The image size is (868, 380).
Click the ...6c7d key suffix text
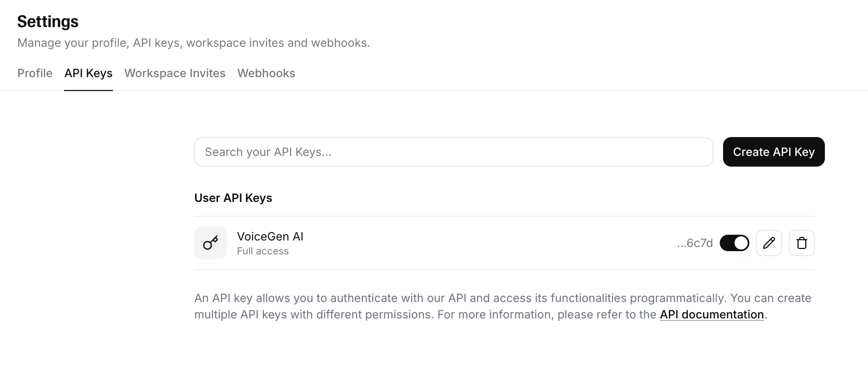click(695, 243)
